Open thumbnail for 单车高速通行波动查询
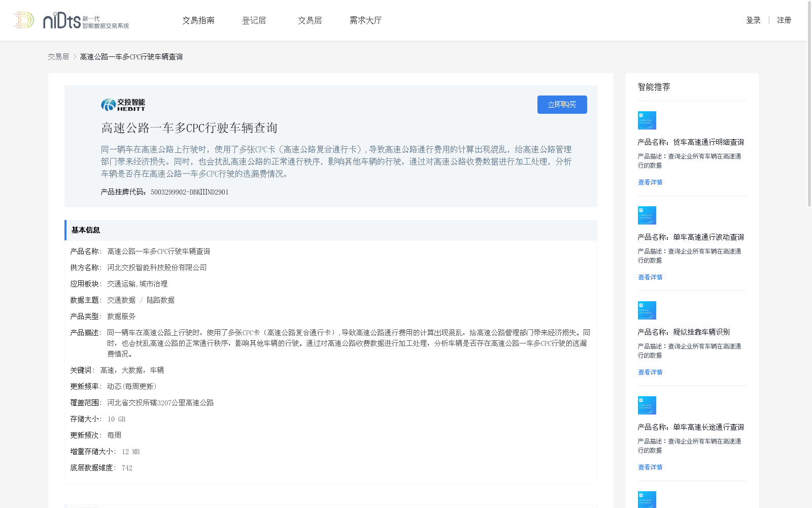Viewport: 812px width, 508px height. pyautogui.click(x=647, y=215)
